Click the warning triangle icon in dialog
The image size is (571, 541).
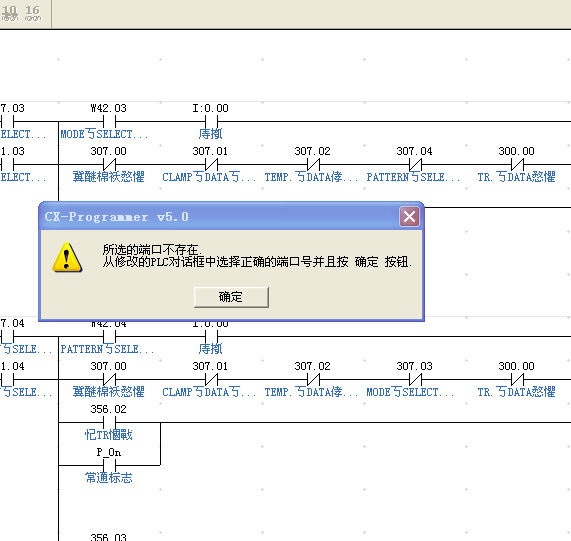click(67, 257)
